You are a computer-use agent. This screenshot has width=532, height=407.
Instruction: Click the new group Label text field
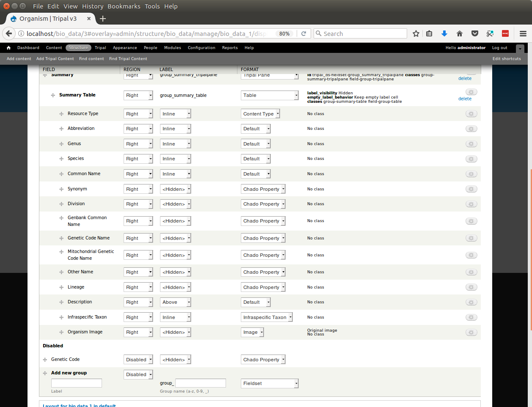click(77, 383)
